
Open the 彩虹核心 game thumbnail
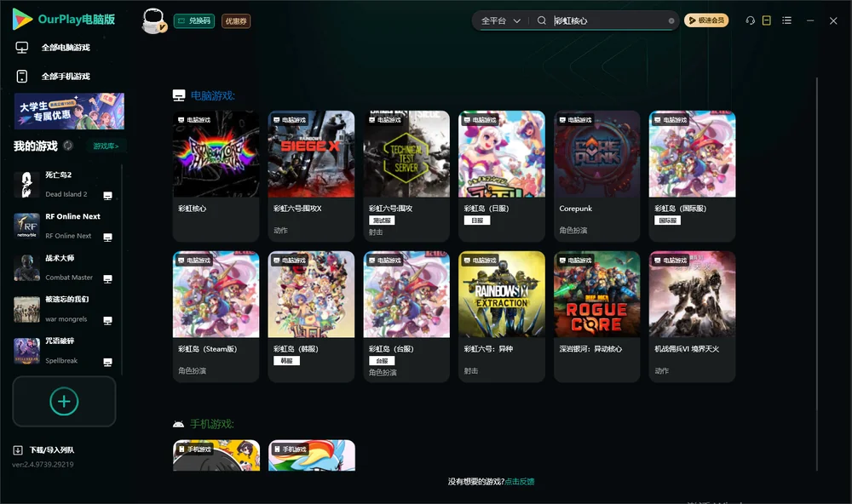coord(216,154)
